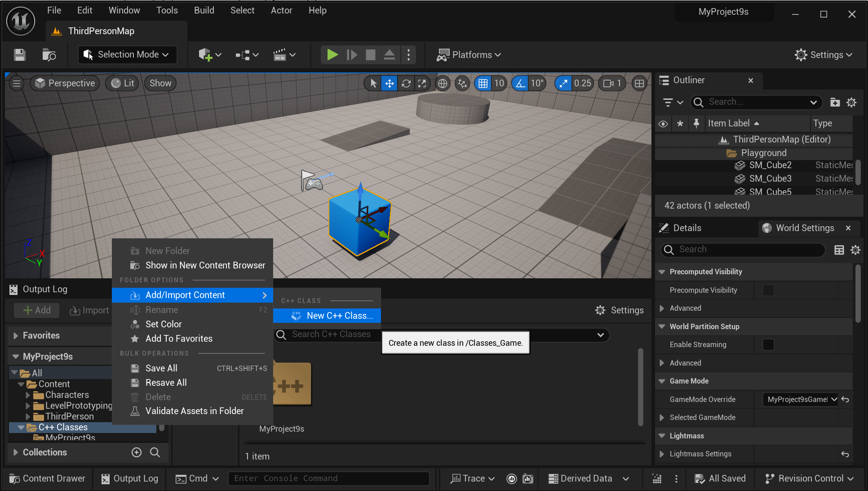Click the Perspective viewport mode button
The height and width of the screenshot is (491, 868).
[x=65, y=83]
